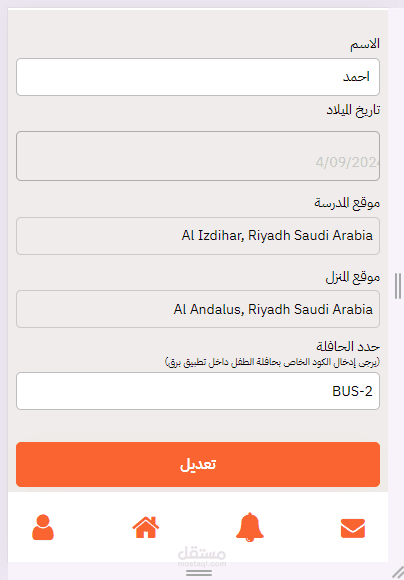Click the حدد الحافلة label
Image resolution: width=404 pixels, height=580 pixels.
tap(348, 347)
